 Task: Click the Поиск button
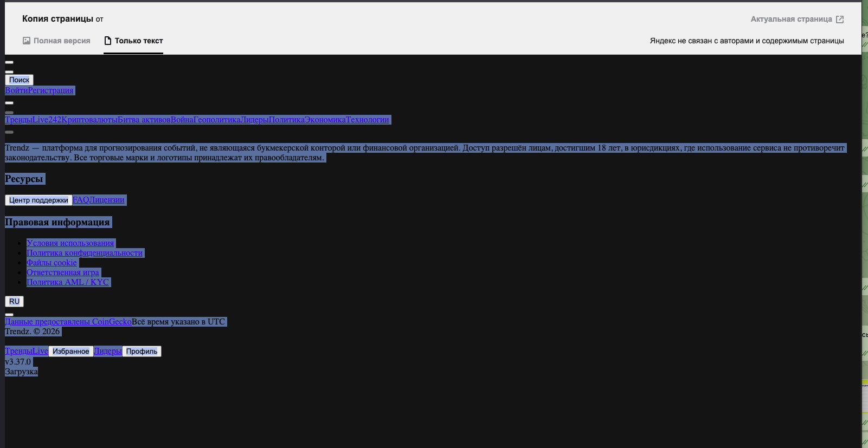point(20,80)
